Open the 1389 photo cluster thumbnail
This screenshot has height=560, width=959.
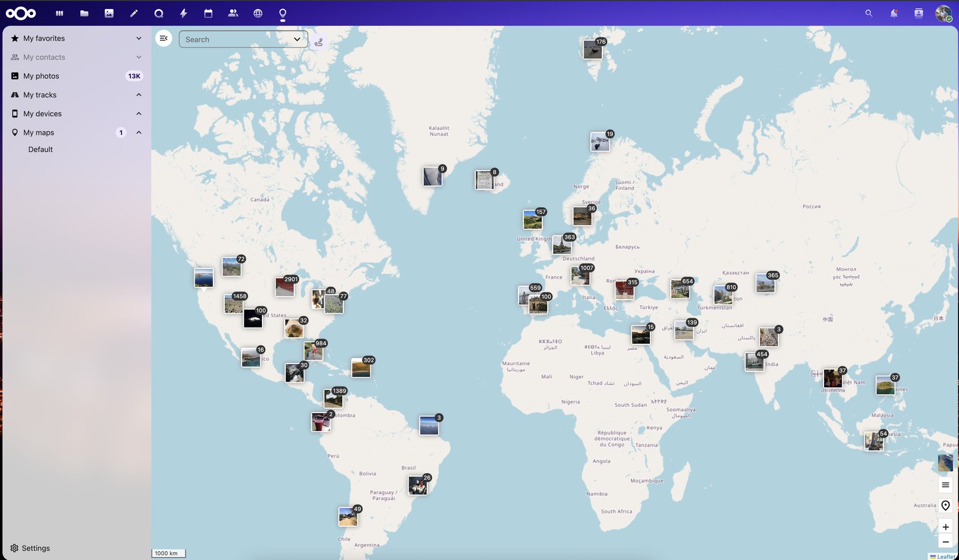334,398
